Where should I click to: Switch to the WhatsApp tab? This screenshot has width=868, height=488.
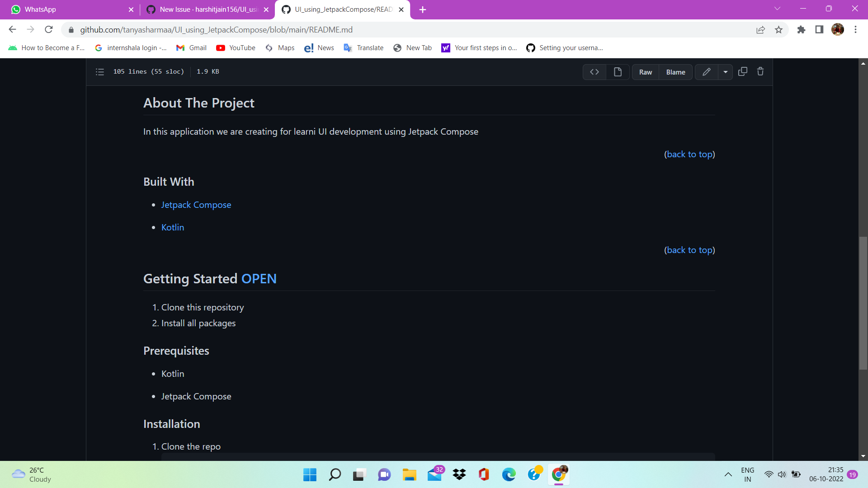[x=68, y=9]
